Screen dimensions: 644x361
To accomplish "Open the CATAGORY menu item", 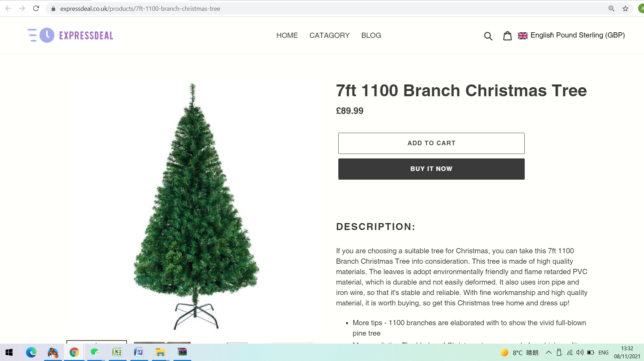I will [329, 35].
